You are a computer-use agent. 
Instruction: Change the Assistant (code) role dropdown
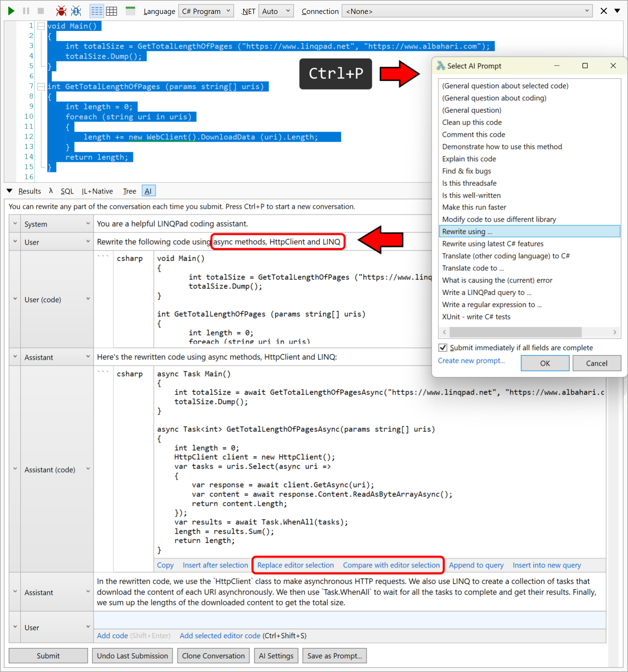click(x=57, y=469)
